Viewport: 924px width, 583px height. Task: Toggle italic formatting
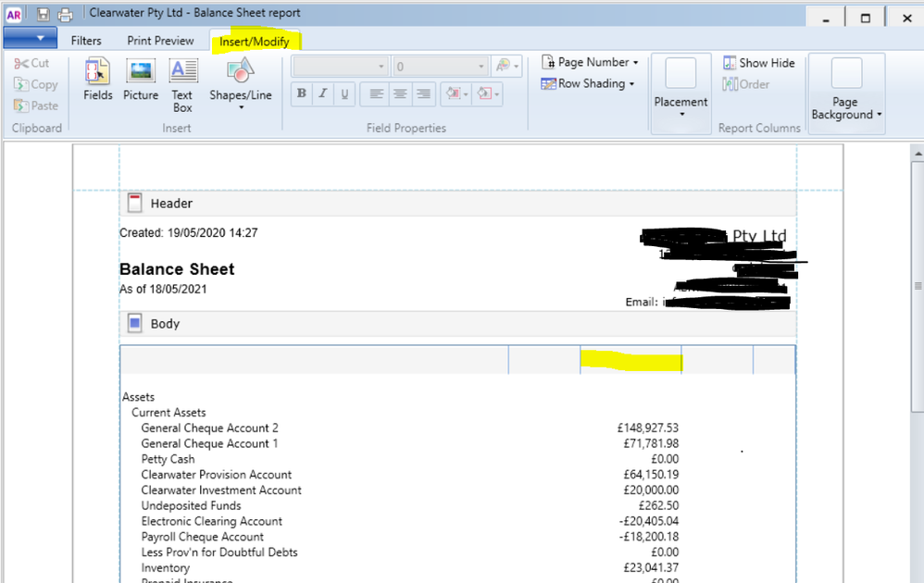click(323, 93)
